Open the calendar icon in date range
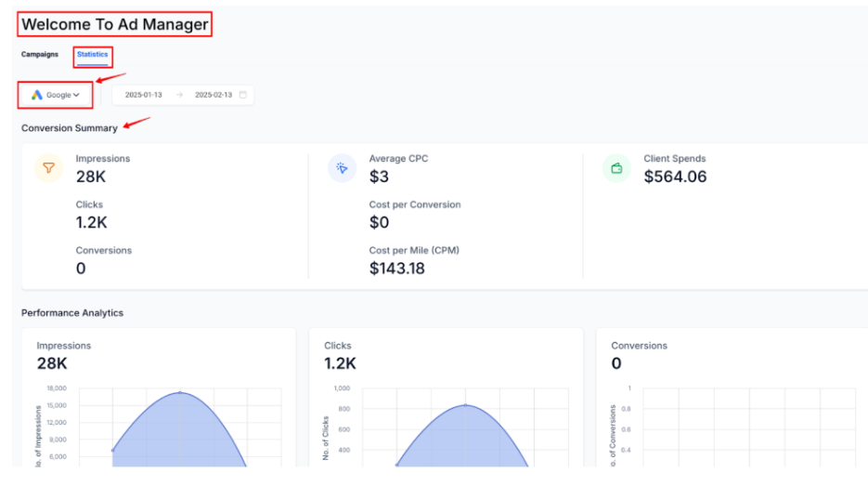The image size is (868, 499). point(242,95)
